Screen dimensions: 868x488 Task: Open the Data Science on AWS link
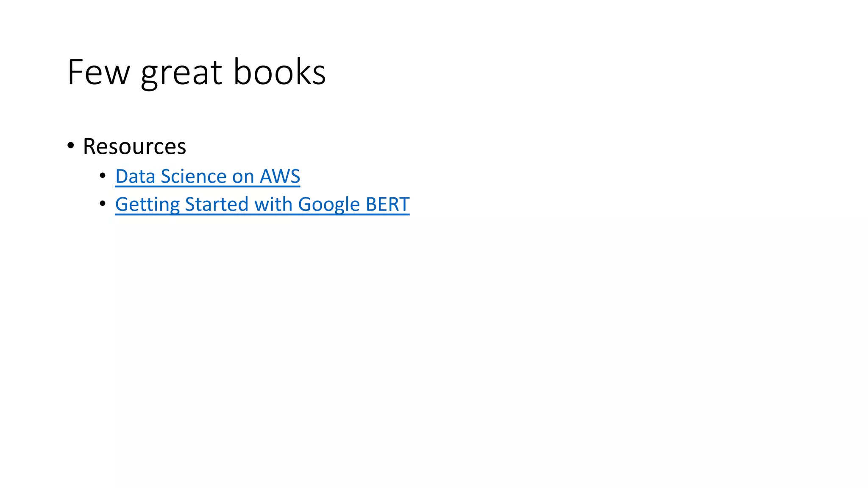point(207,176)
